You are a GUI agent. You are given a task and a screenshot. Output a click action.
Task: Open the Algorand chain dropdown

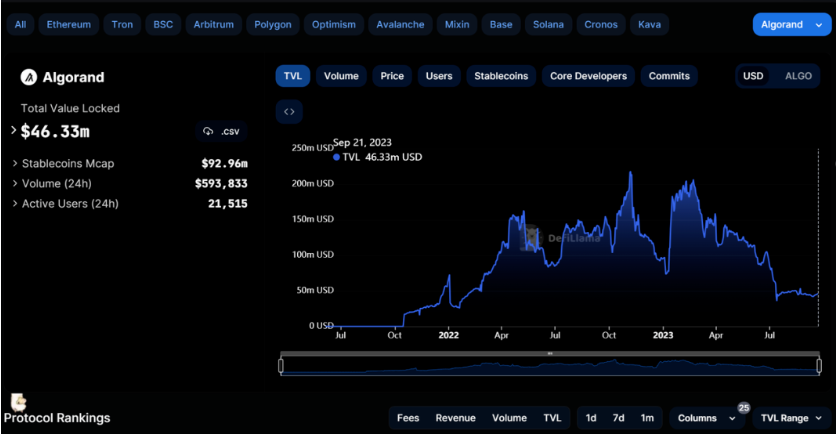[792, 25]
